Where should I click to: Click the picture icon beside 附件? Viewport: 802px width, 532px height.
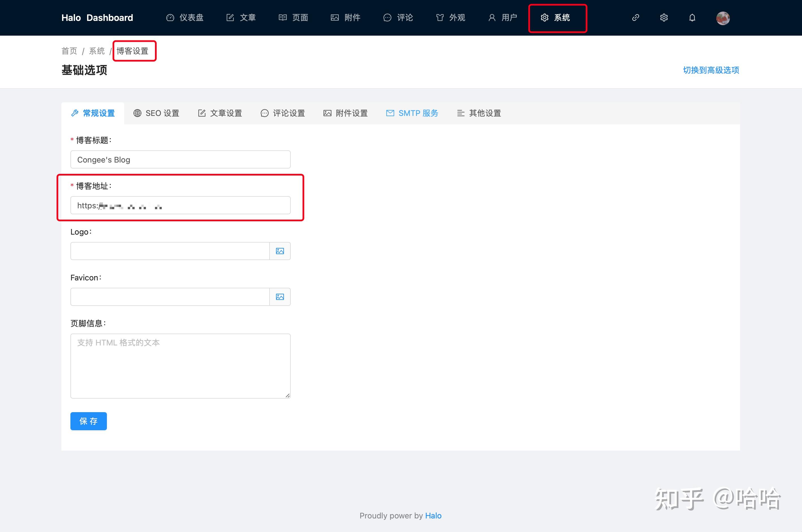tap(335, 18)
